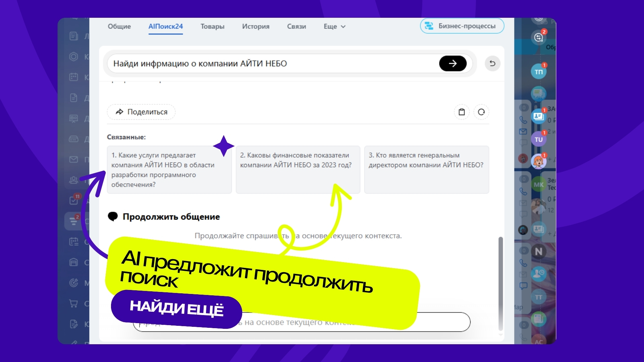Submit search with the black arrow button
This screenshot has width=644, height=362.
(453, 63)
